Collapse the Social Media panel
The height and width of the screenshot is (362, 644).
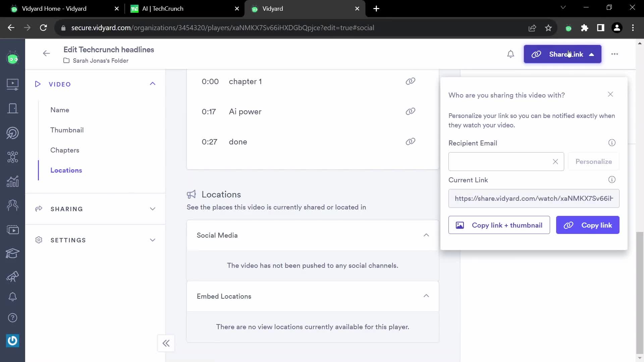pyautogui.click(x=426, y=235)
